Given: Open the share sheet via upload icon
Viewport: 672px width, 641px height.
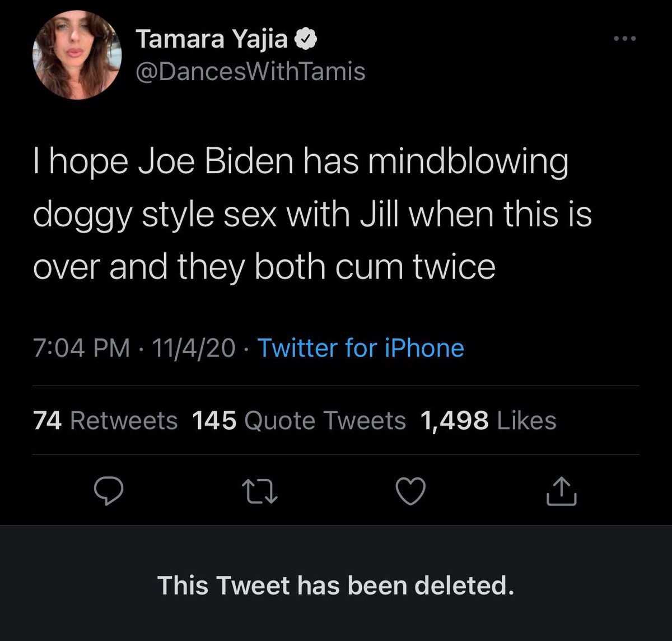Looking at the screenshot, I should 562,491.
